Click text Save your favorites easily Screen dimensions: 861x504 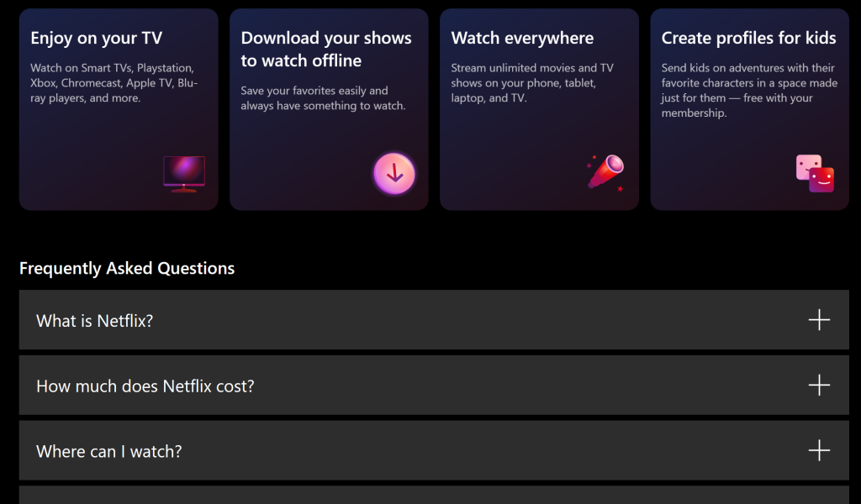[x=323, y=98]
